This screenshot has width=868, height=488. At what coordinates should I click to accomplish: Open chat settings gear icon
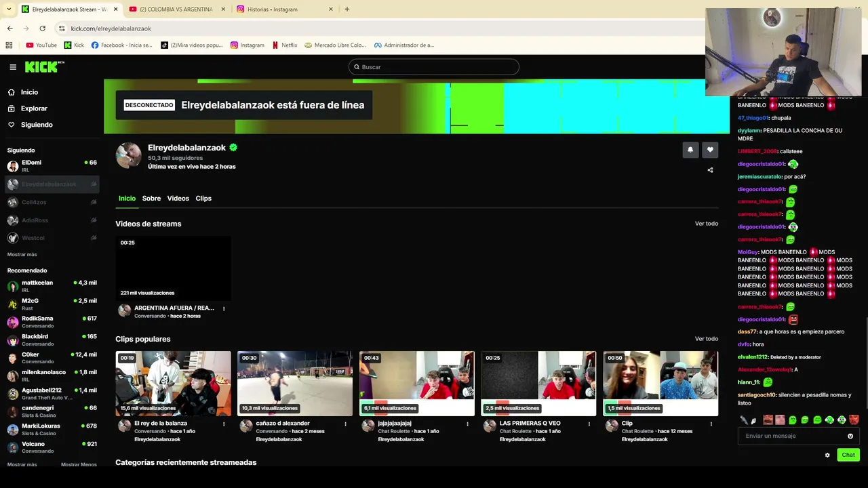click(x=827, y=455)
